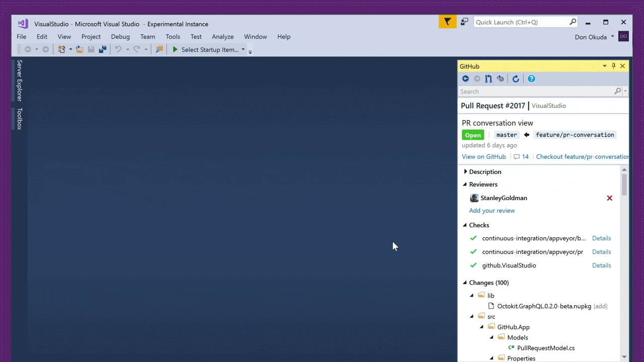Select PullRequestModel.cs in the changes tree
Image resolution: width=644 pixels, height=362 pixels.
point(546,348)
